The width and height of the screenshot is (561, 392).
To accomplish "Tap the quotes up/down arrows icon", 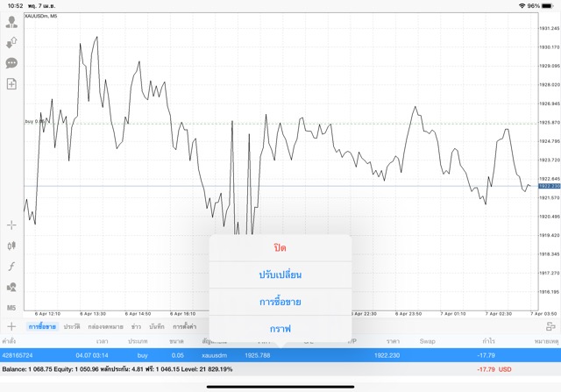I will coord(11,42).
